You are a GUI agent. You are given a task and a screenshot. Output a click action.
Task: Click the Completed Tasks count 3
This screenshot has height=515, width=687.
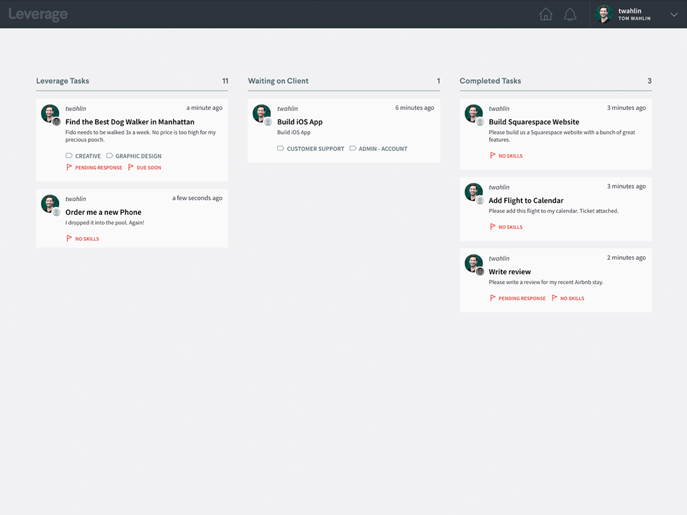tap(649, 81)
